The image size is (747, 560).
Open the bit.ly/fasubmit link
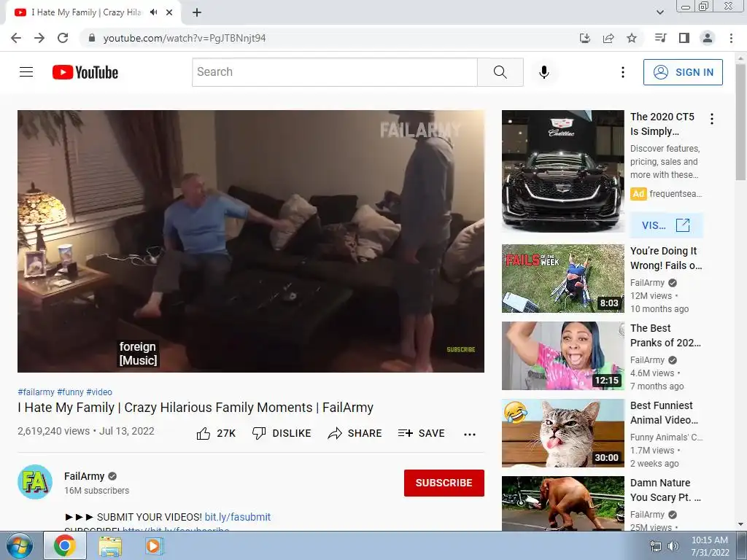tap(238, 517)
